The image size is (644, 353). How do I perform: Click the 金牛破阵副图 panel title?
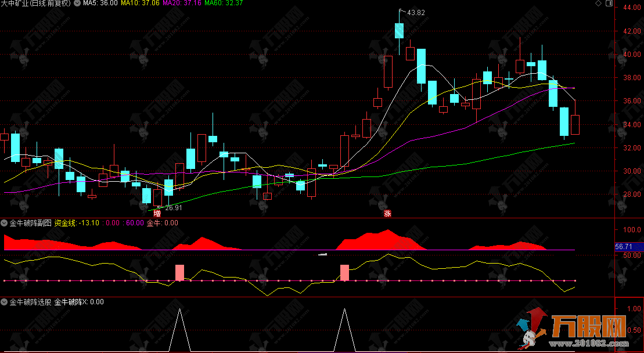click(30, 223)
